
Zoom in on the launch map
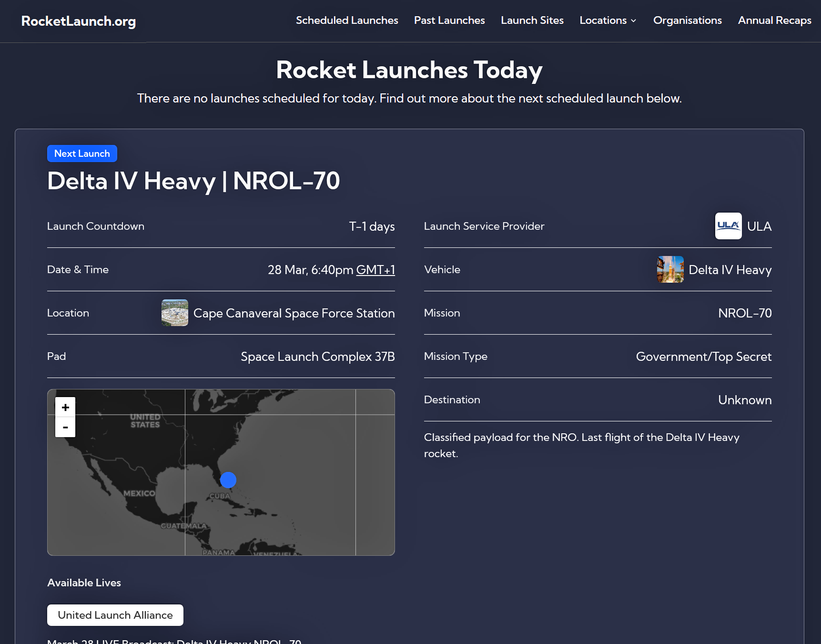(x=65, y=407)
